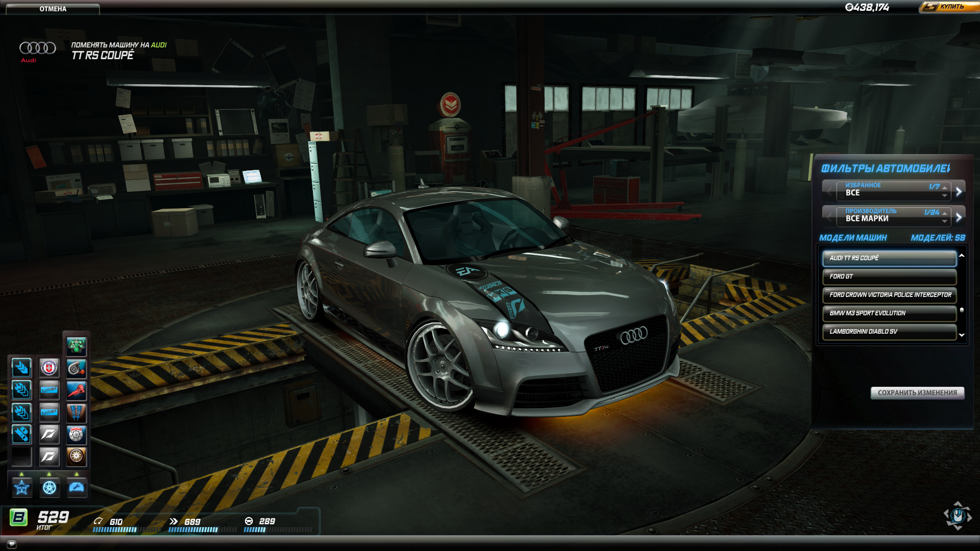This screenshot has width=980, height=551.
Task: Click the Фильтры автомобилей heading
Action: coord(886,168)
